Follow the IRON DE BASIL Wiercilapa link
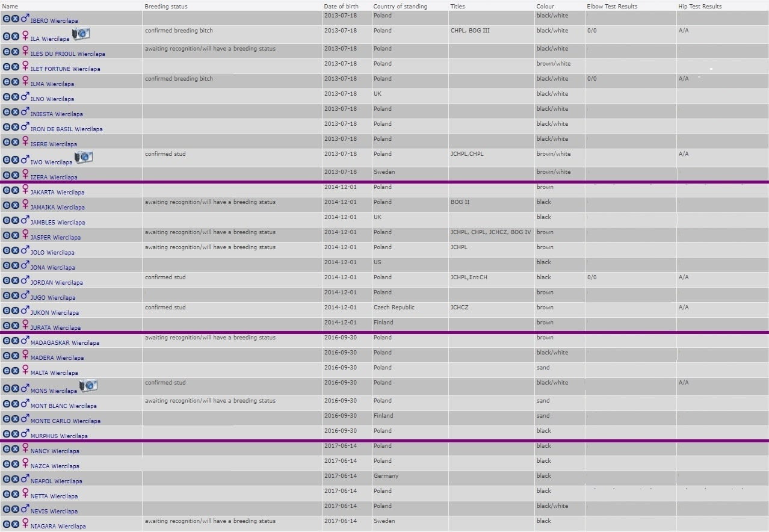This screenshot has width=769, height=532. (x=67, y=129)
